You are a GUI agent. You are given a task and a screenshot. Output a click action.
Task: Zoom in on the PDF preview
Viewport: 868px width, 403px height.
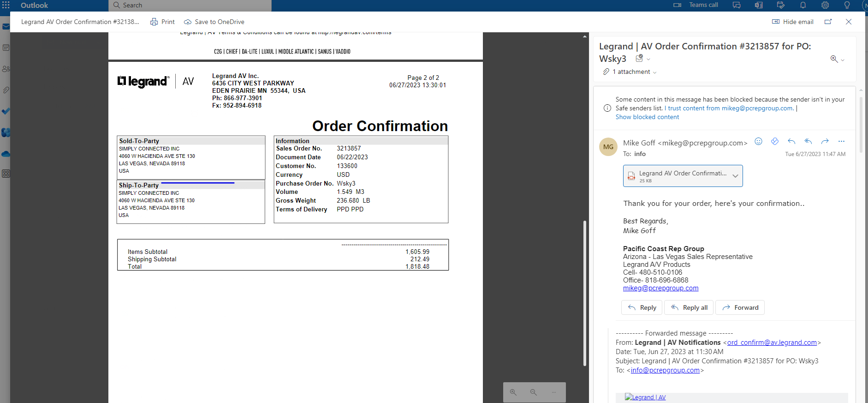coord(513,392)
